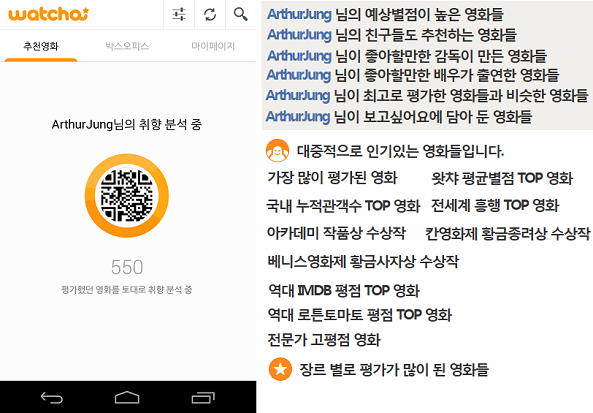Select 역대 로튼토마토 평점 TOP 영화
The width and height of the screenshot is (593, 413).
[360, 315]
